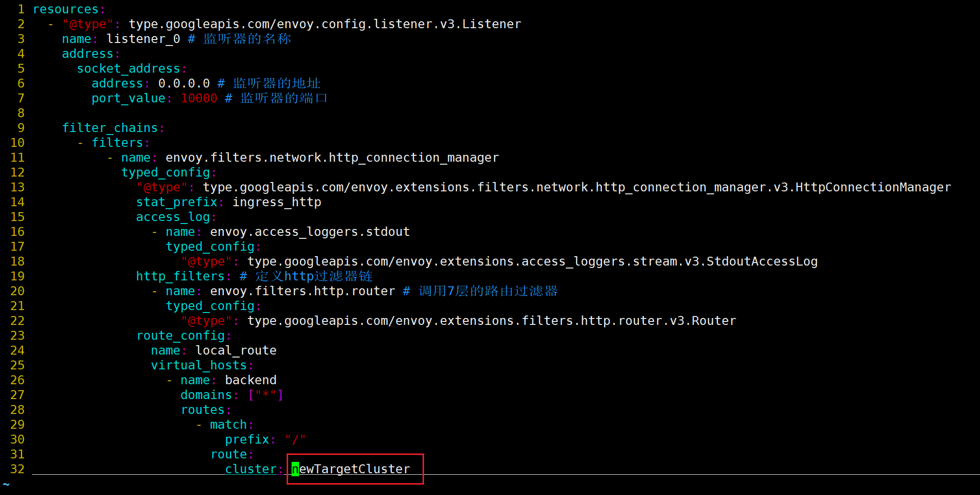Viewport: 980px width, 495px height.
Task: Click envoy.filters.http.router filter name
Action: 302,291
